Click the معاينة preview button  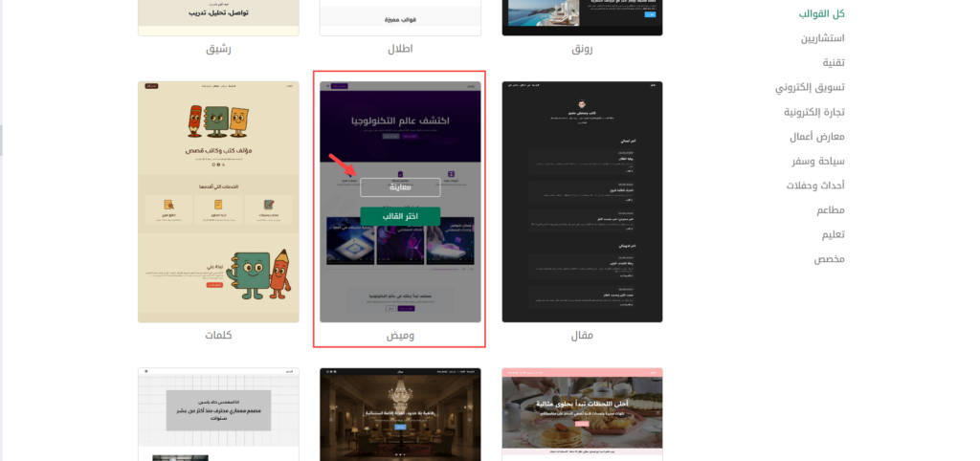click(400, 187)
